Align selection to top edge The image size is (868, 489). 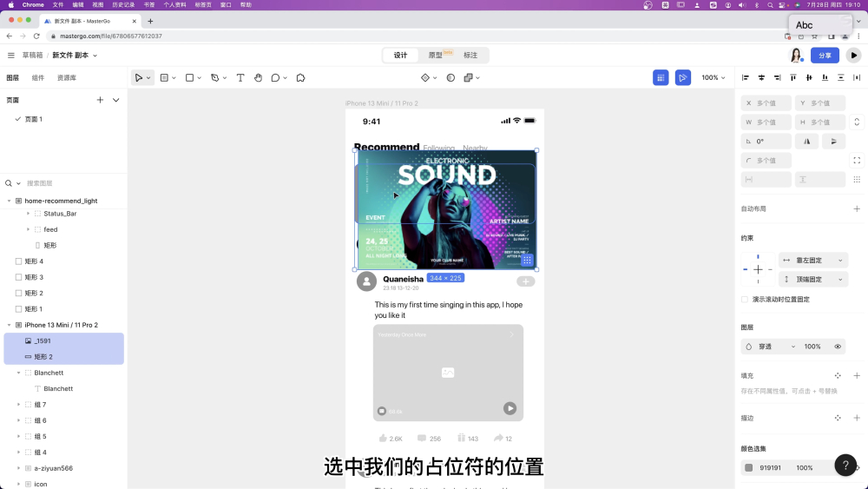pyautogui.click(x=793, y=77)
